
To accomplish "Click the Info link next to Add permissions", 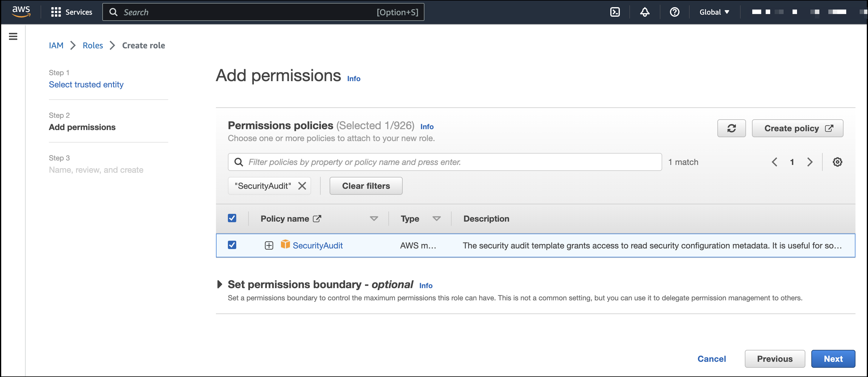I will pyautogui.click(x=355, y=78).
